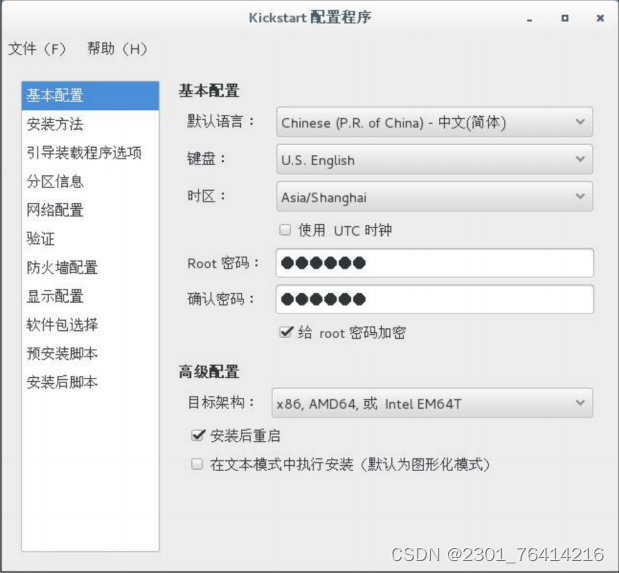The height and width of the screenshot is (573, 619).
Task: Open 软件包选择 section
Action: coord(90,325)
